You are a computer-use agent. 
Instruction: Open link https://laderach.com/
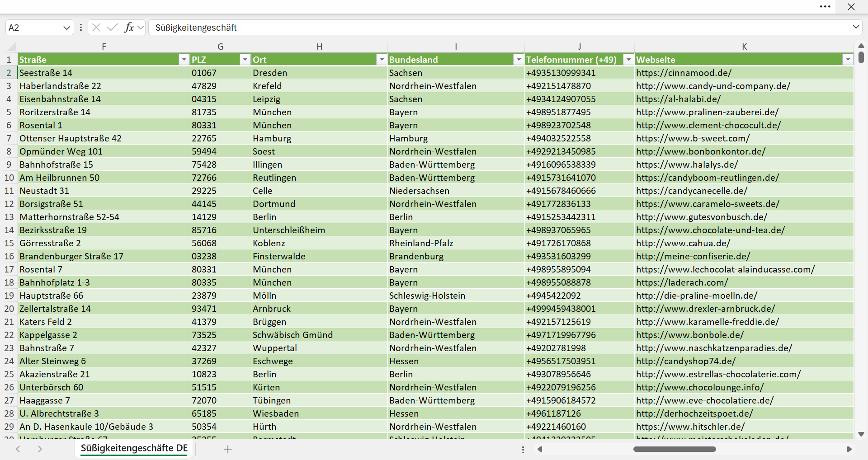pos(682,282)
